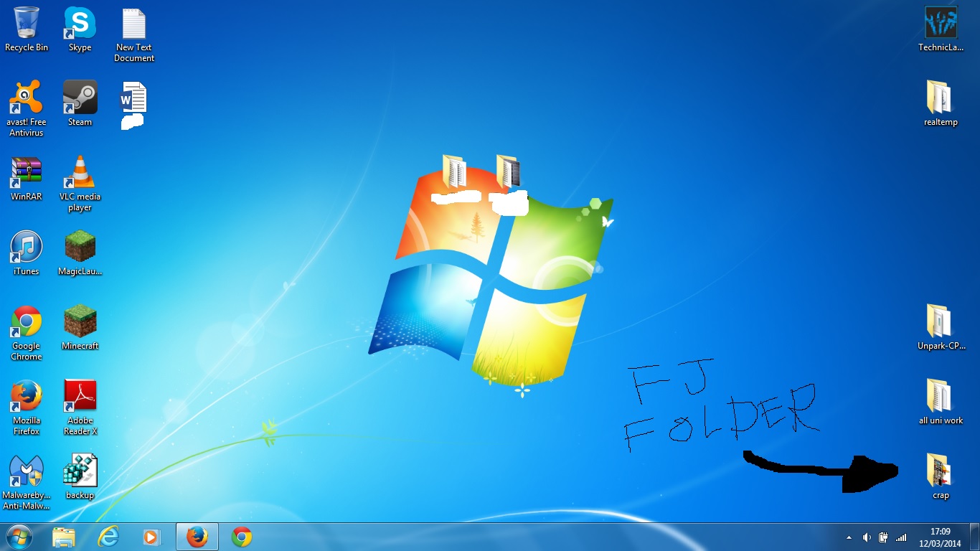This screenshot has width=980, height=551.
Task: Open the Google Chrome desktop shortcut
Action: pos(27,333)
